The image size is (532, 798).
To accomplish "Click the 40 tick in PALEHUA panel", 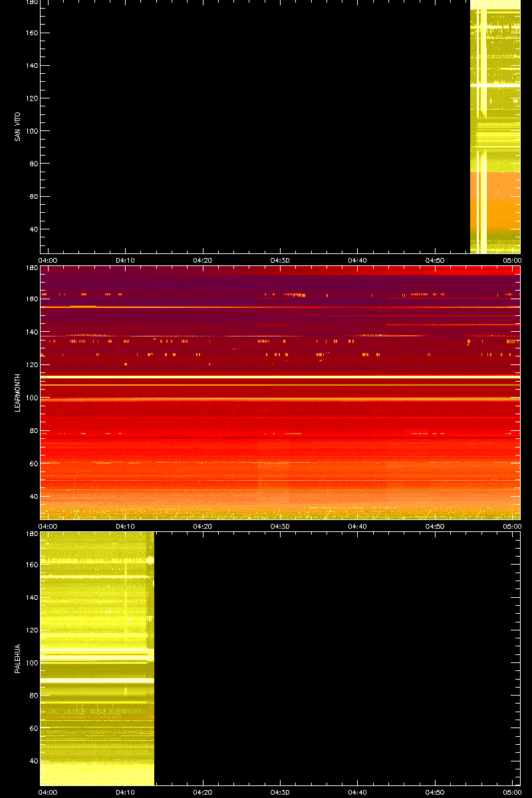I will 33,761.
